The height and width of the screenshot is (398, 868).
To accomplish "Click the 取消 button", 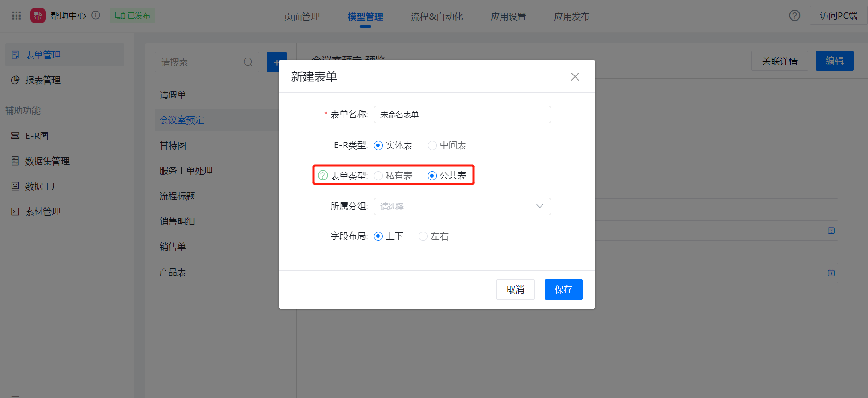I will (x=515, y=289).
